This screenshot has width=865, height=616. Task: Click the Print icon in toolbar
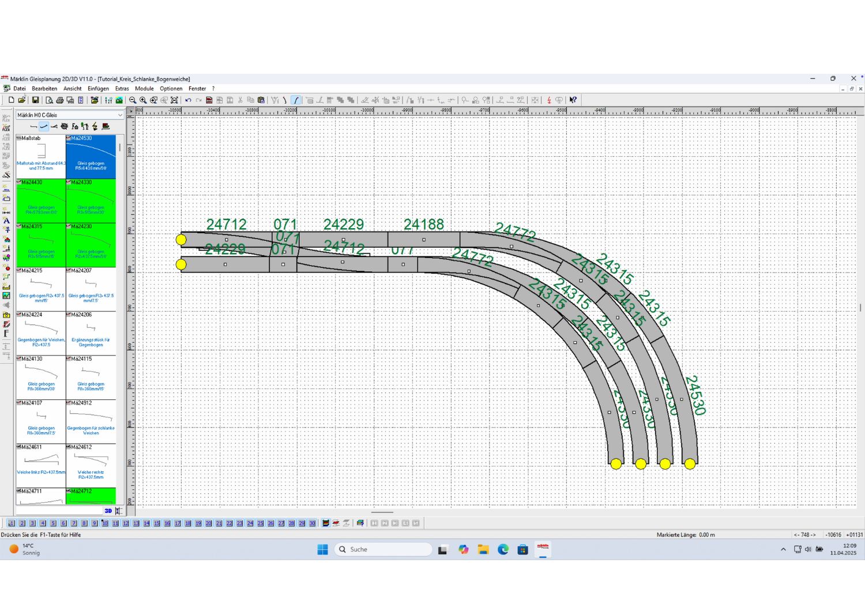pyautogui.click(x=59, y=100)
